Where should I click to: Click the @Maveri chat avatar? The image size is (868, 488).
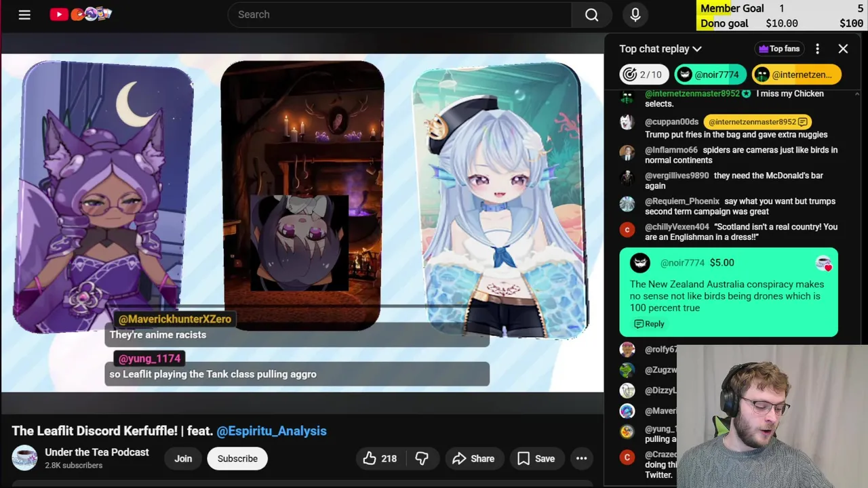pos(627,411)
